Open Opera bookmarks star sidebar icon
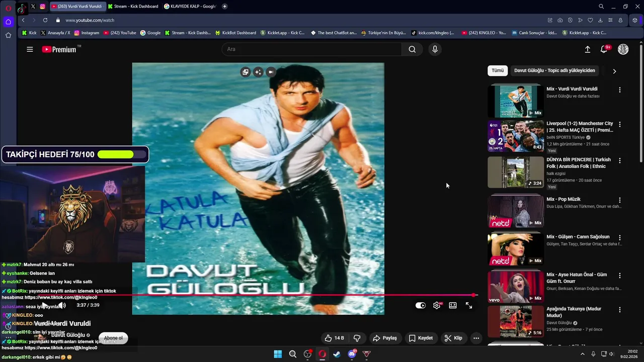The image size is (644, 362). (8, 35)
